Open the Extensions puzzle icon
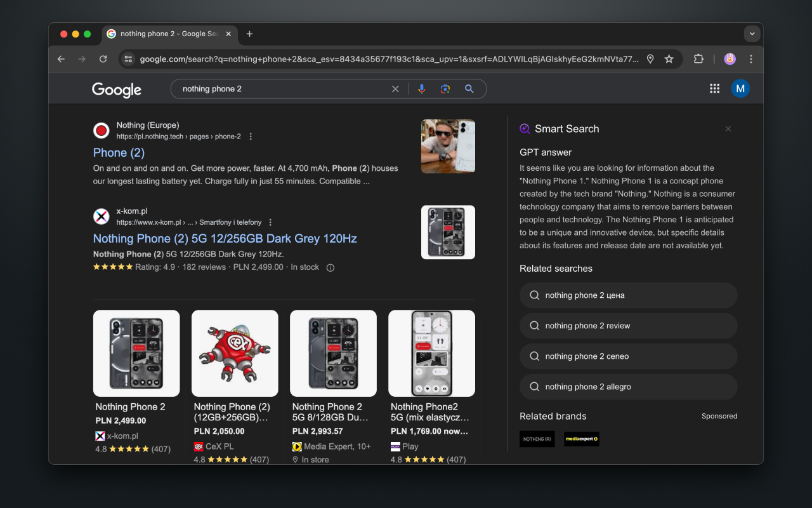This screenshot has width=812, height=508. coord(698,59)
